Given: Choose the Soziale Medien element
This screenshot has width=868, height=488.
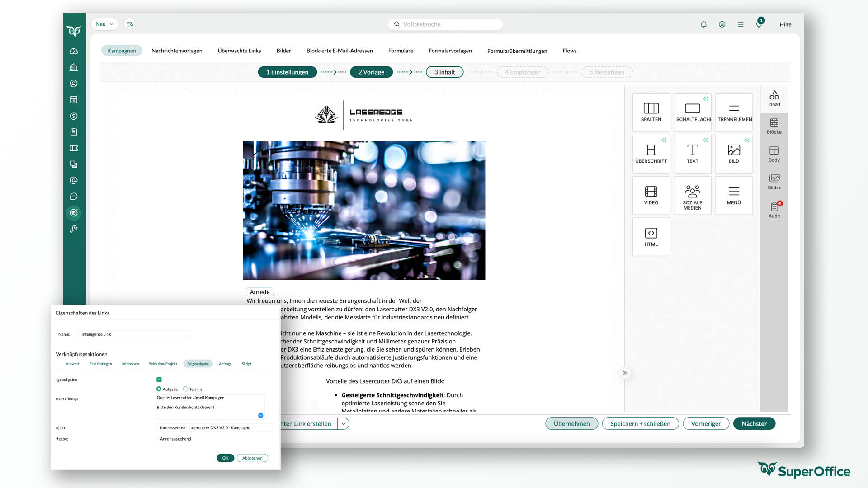Looking at the screenshot, I should tap(692, 195).
